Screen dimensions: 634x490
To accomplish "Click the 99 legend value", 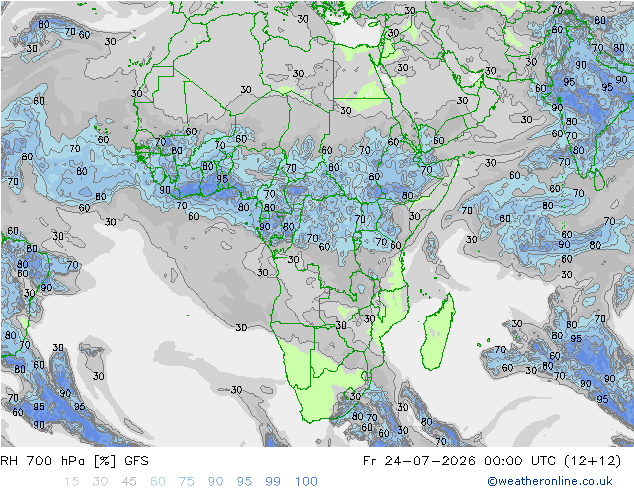I will pos(273,481).
